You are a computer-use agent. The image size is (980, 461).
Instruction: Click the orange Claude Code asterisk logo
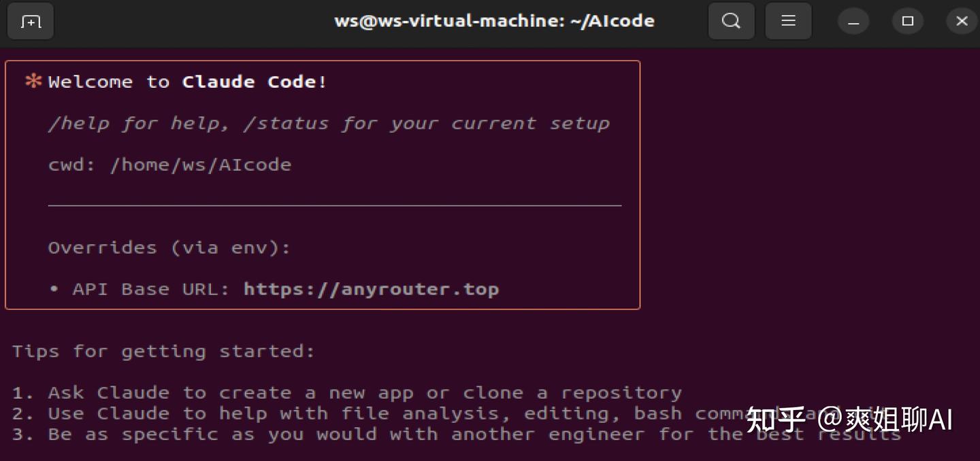click(33, 82)
